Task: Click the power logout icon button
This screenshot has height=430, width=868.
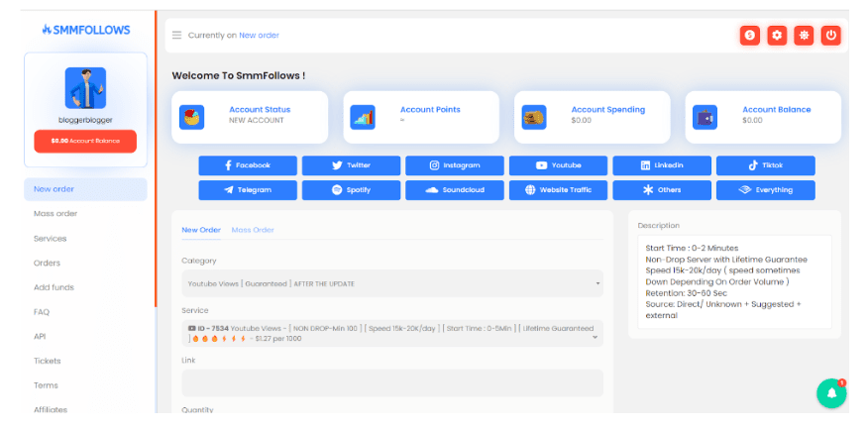Action: click(831, 36)
